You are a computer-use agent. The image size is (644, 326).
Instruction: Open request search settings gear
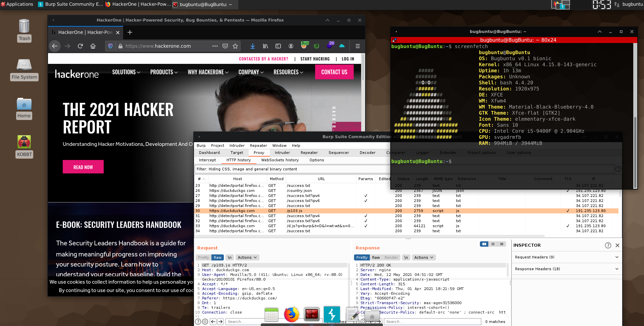pos(205,322)
